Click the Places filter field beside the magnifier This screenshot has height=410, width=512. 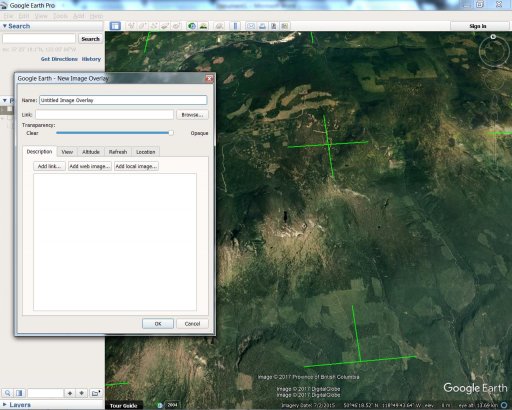(45, 393)
